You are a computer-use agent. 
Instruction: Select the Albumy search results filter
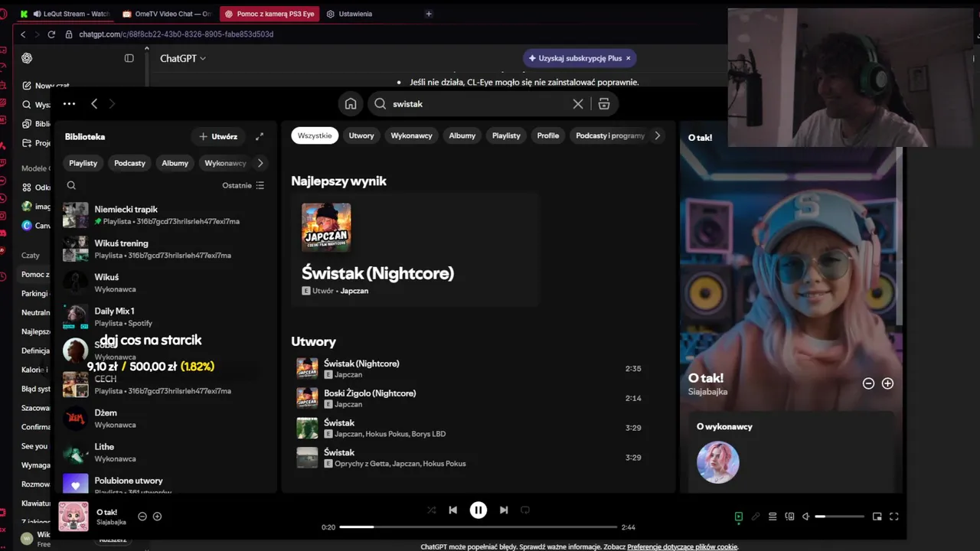462,135
